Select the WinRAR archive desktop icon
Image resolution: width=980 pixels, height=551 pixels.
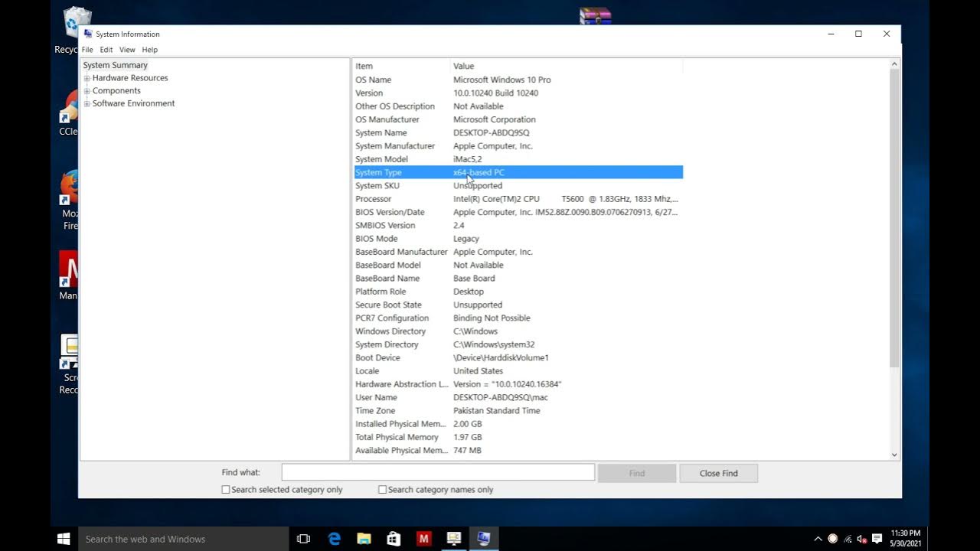(595, 15)
